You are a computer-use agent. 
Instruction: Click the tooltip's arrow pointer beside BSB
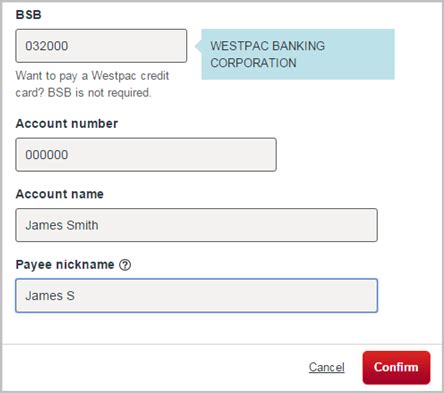pos(198,46)
